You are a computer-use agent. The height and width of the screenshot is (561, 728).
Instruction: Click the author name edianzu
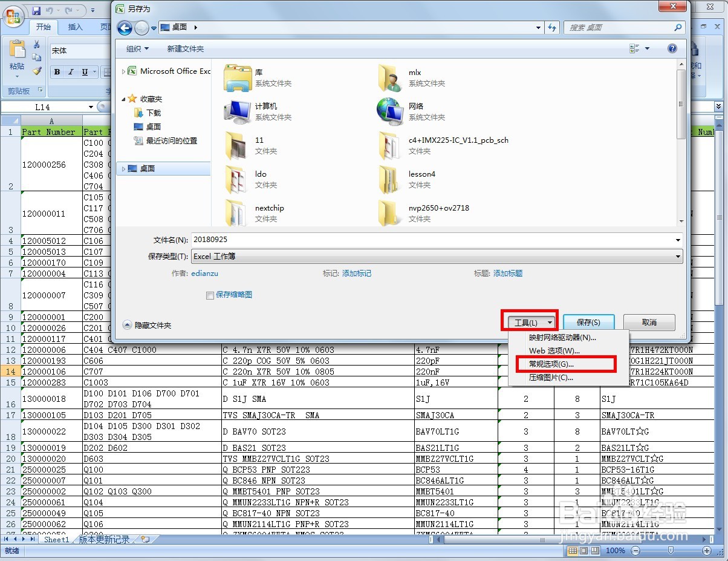pyautogui.click(x=204, y=274)
